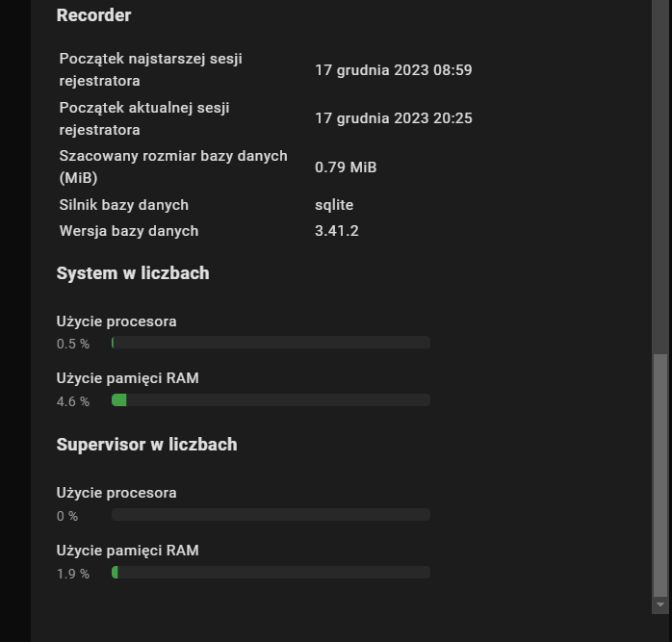Click the 'Wersja bazy danych' label
The image size is (672, 642).
(129, 231)
